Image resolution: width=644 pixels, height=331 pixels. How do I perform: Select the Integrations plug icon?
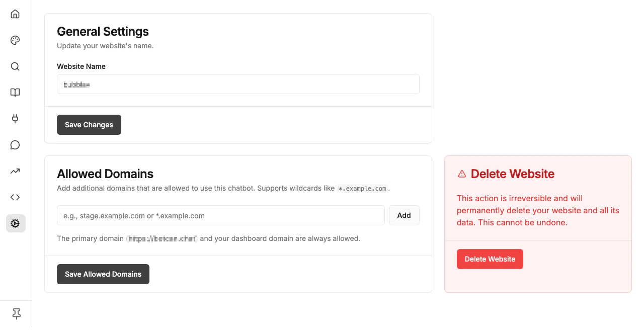point(15,119)
